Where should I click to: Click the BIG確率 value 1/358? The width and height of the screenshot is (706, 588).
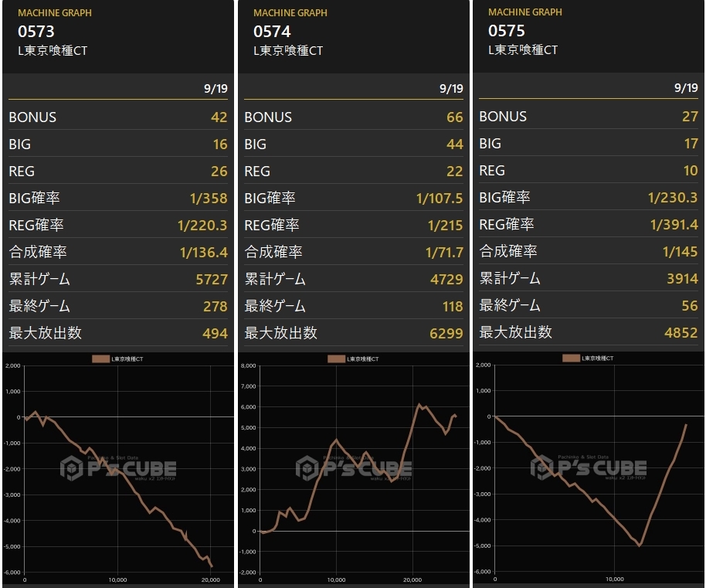click(x=209, y=198)
